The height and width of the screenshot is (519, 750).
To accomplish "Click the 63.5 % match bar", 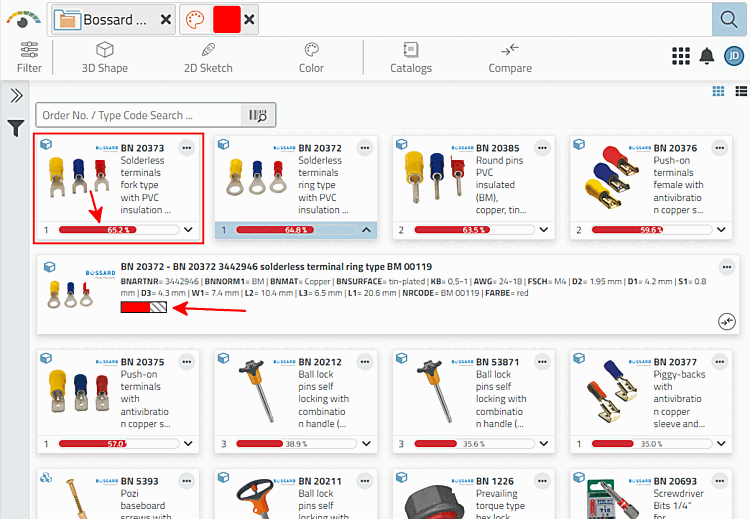I will pos(474,230).
